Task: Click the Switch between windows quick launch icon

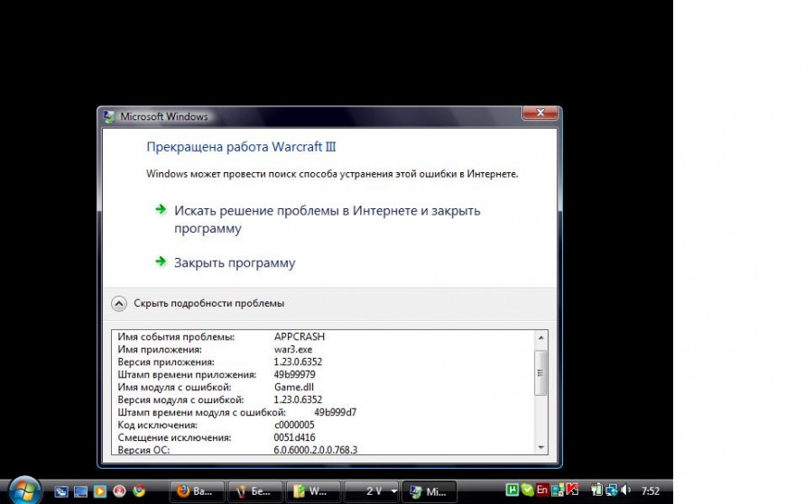Action: tap(61, 491)
